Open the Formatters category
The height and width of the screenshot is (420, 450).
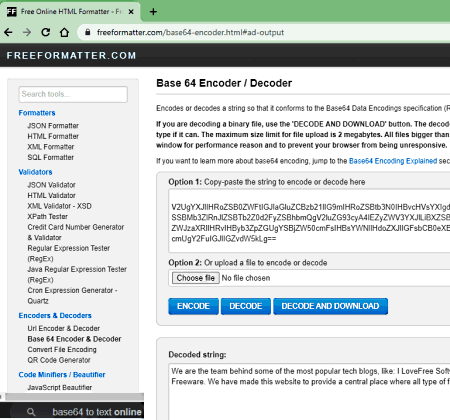click(37, 113)
